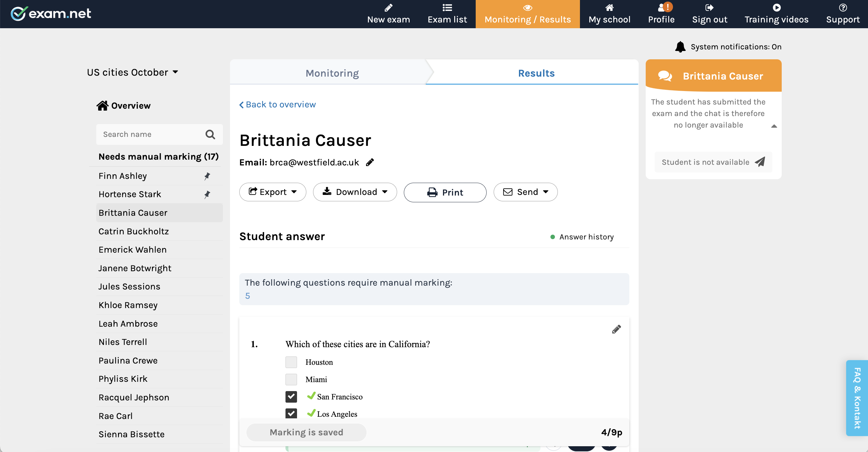This screenshot has width=868, height=452.
Task: Open the New exam pencil icon
Action: point(388,8)
